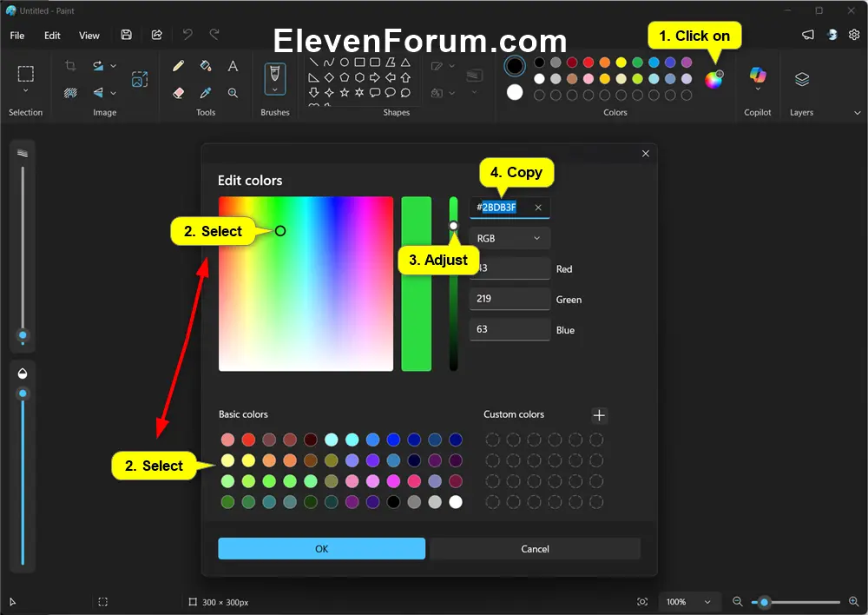Image resolution: width=868 pixels, height=615 pixels.
Task: Click the opacity slider handle
Action: click(x=23, y=393)
